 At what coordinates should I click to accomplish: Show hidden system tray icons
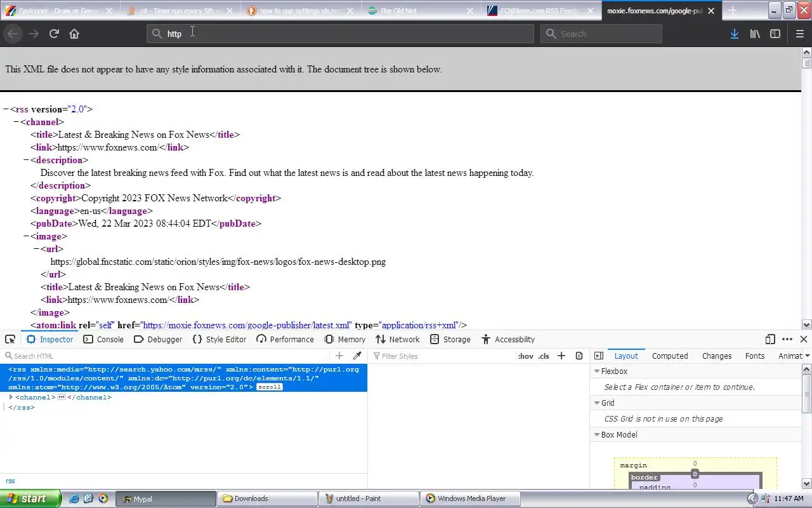pos(752,498)
